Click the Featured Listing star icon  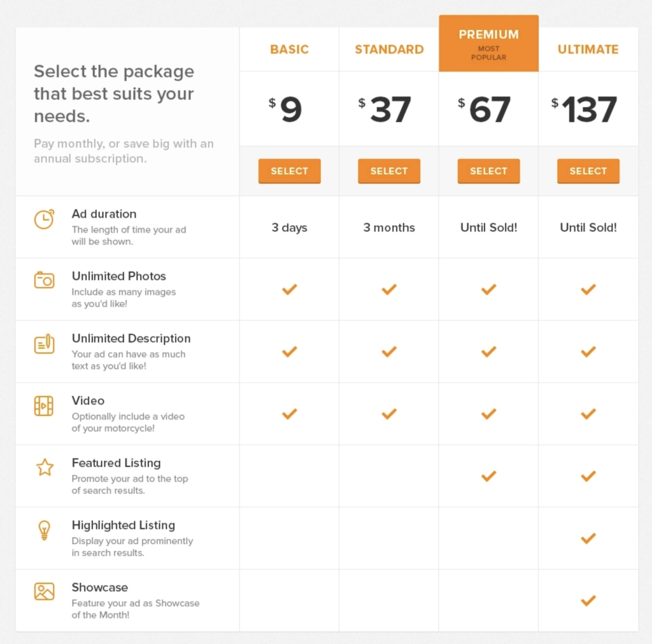coord(45,468)
